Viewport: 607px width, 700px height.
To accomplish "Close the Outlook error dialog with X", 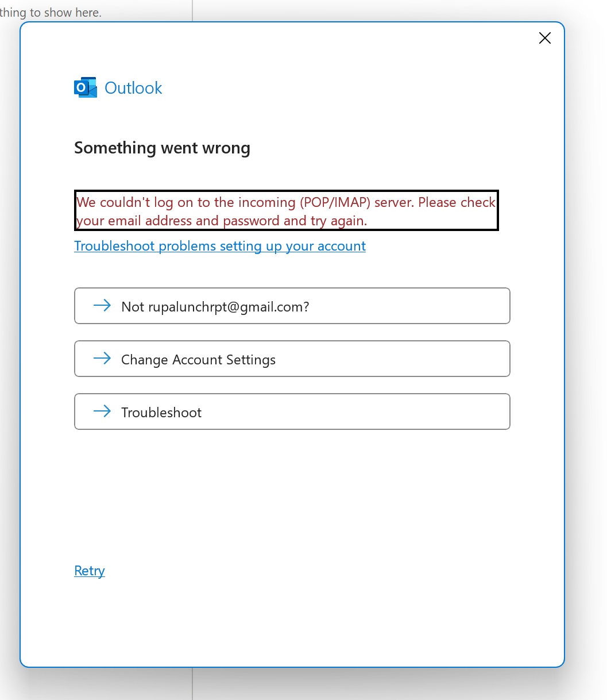I will [x=544, y=38].
